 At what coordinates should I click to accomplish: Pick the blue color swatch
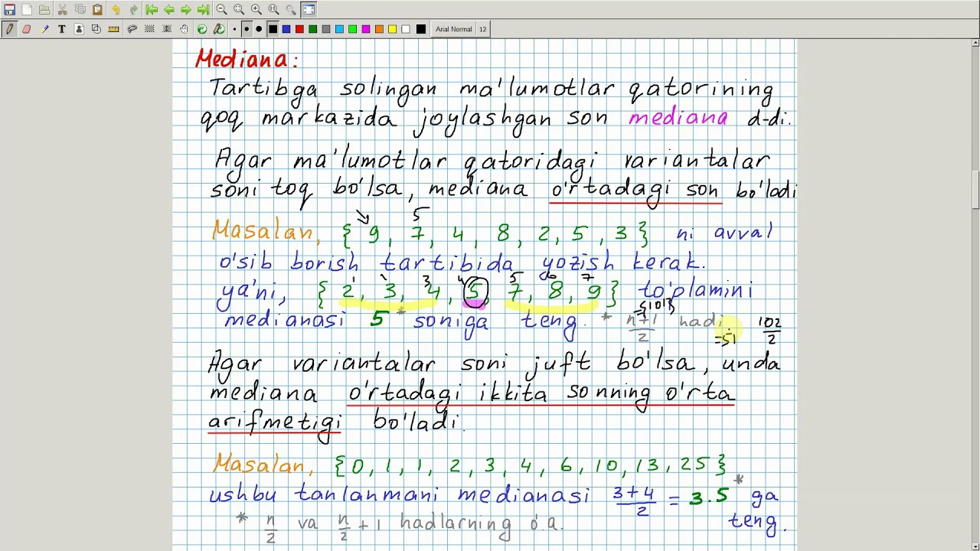coord(286,29)
